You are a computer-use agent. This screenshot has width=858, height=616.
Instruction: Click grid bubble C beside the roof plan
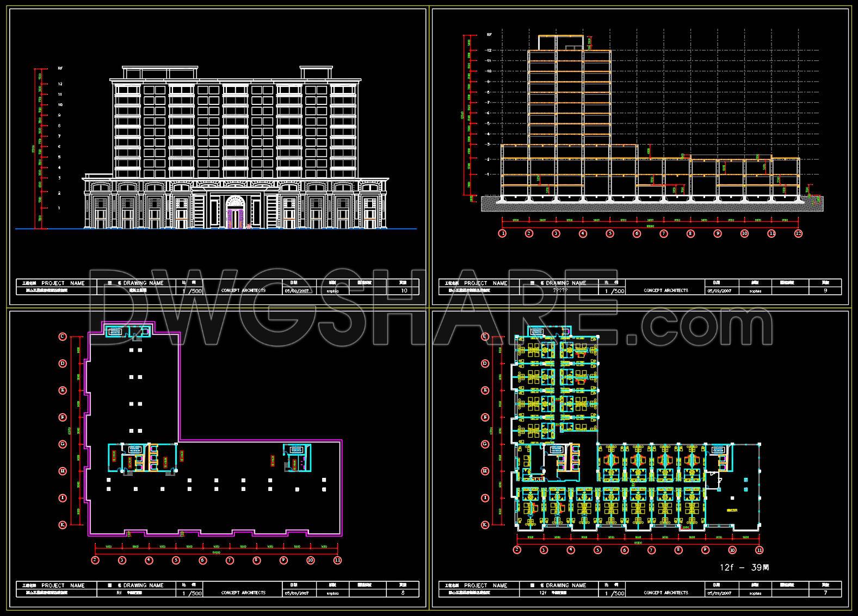63,337
